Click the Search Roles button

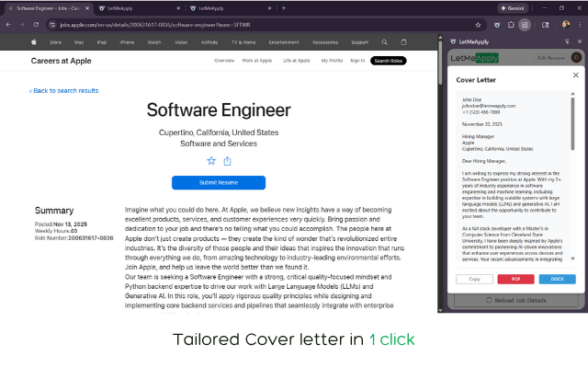388,61
